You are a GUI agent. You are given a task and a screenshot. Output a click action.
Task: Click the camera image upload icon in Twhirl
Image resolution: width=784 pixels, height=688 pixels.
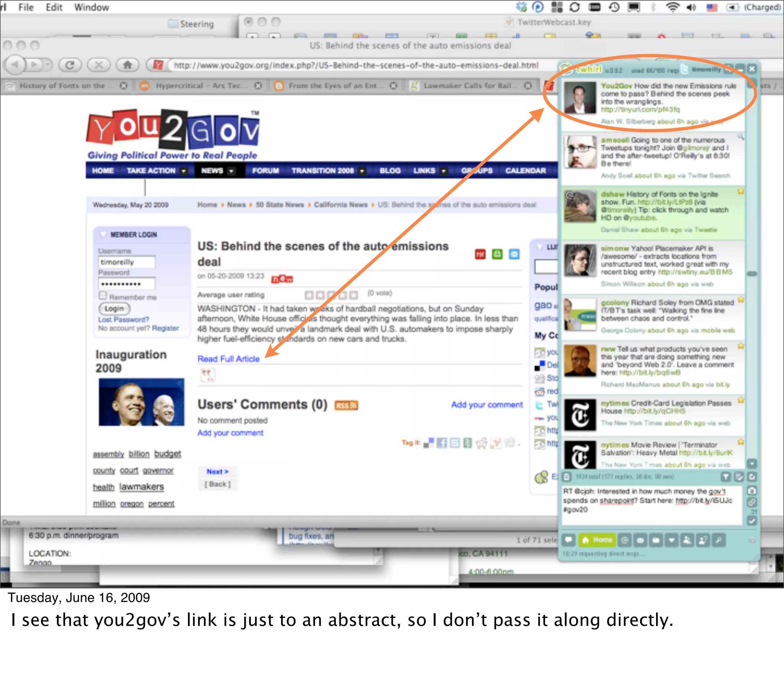pos(752,491)
